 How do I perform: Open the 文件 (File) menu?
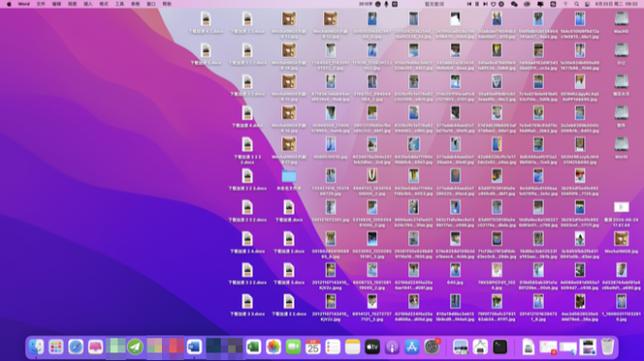[41, 4]
